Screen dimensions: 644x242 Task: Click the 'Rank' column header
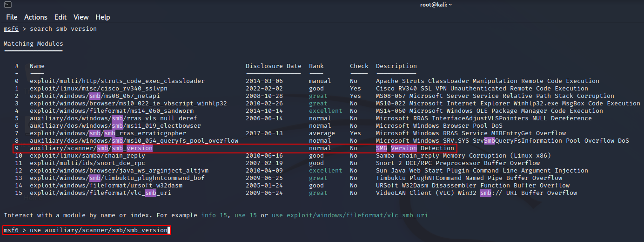pyautogui.click(x=316, y=66)
